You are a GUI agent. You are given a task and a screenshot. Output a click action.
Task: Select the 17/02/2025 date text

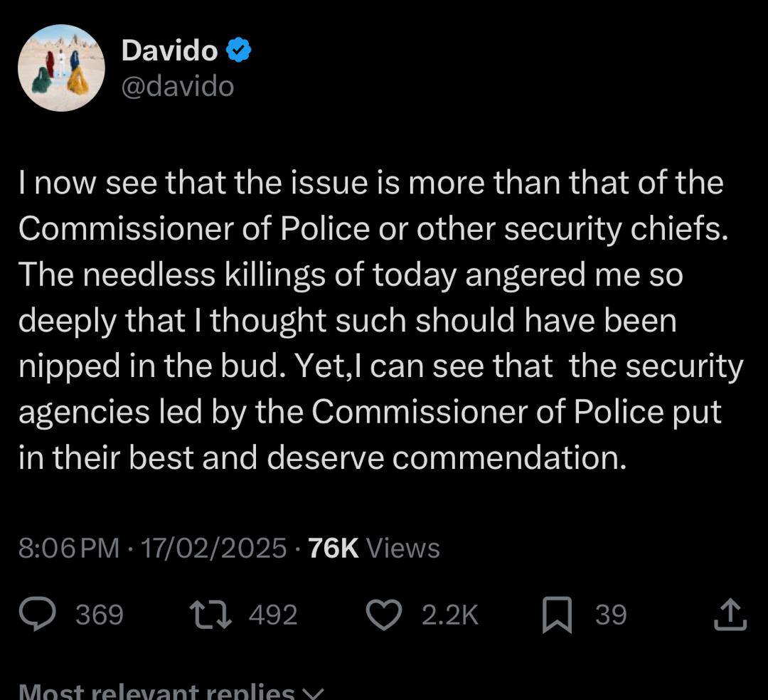click(213, 548)
